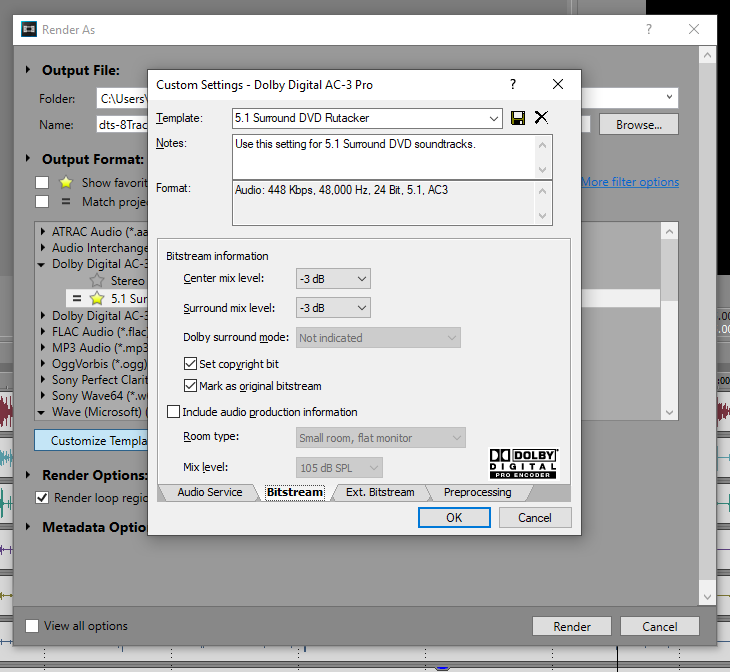Viewport: 730px width, 672px height.
Task: Expand ATRAC Audio format tree item
Action: [x=43, y=231]
